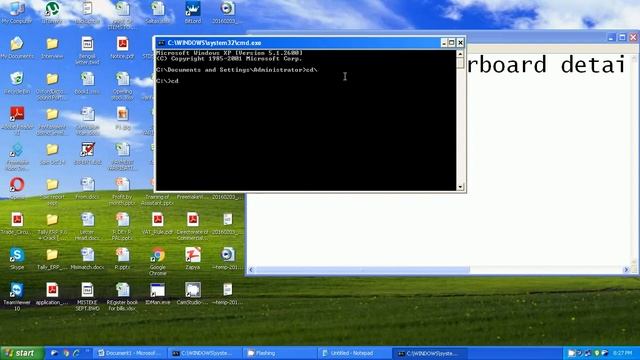The image size is (640, 360).
Task: Open the Interview folder on desktop
Action: (x=52, y=48)
